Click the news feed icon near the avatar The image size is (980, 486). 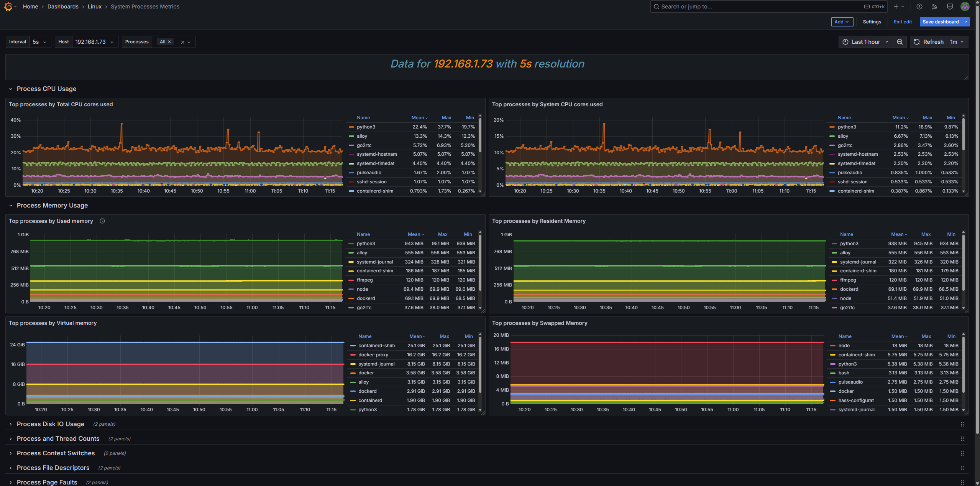tap(934, 6)
